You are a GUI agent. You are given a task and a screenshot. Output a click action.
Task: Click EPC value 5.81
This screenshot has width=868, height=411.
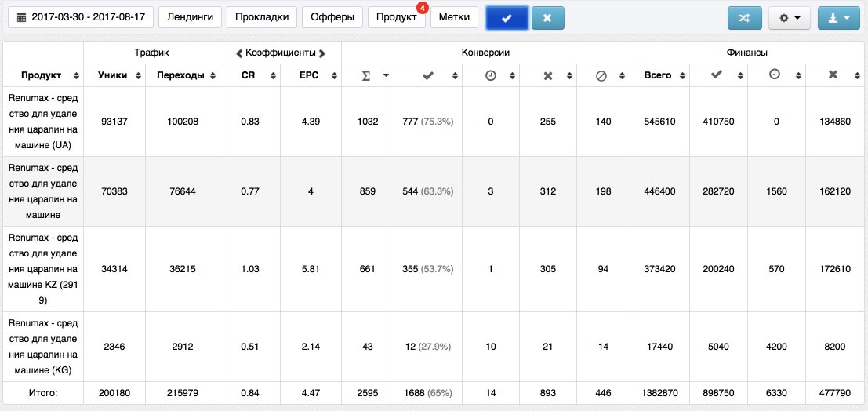[311, 269]
